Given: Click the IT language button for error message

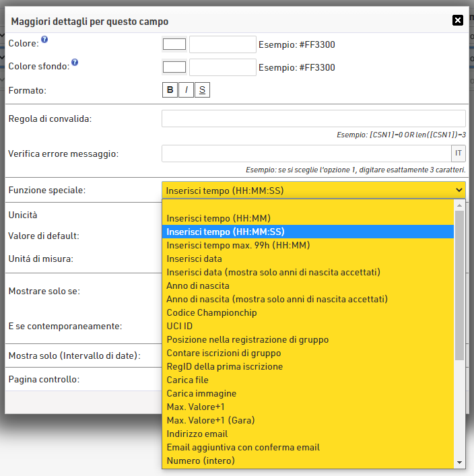Looking at the screenshot, I should click(456, 154).
